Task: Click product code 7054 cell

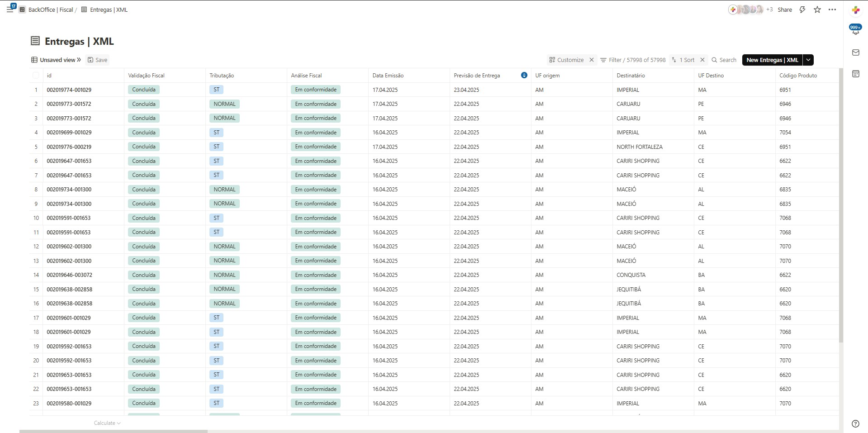Action: coord(807,133)
